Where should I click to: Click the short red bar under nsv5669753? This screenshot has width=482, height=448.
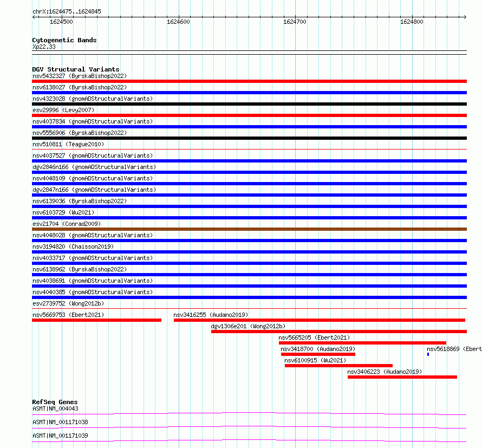(x=96, y=320)
